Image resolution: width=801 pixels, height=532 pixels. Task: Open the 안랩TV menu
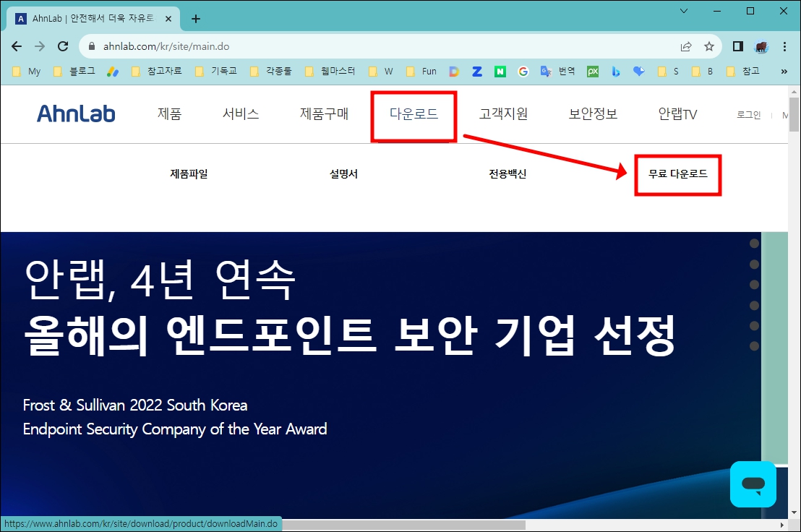click(x=677, y=113)
